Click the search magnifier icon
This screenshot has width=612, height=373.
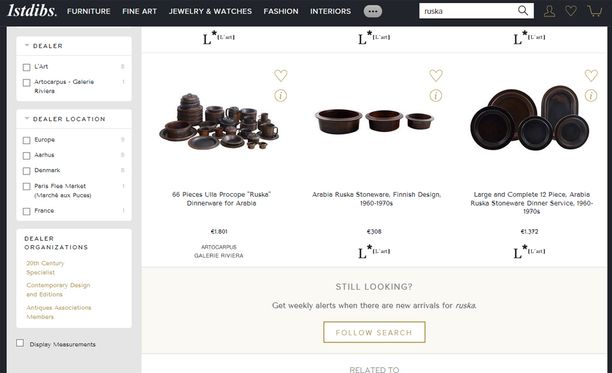523,11
